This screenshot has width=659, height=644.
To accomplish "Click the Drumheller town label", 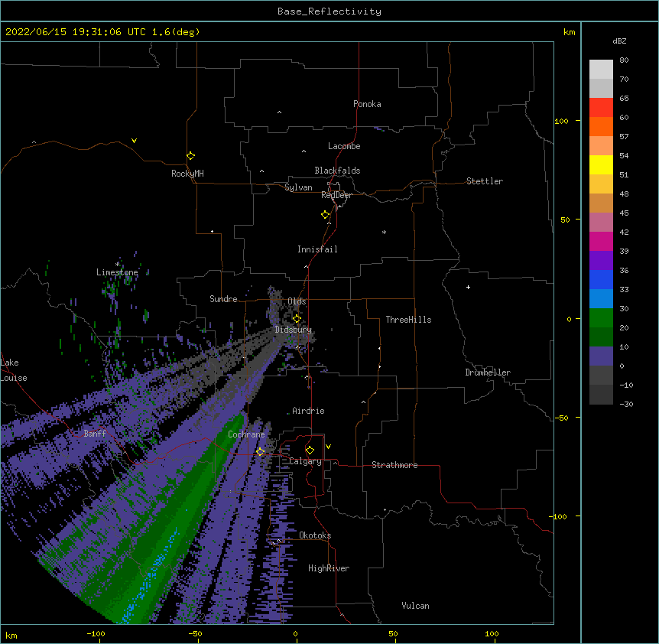I will (488, 372).
